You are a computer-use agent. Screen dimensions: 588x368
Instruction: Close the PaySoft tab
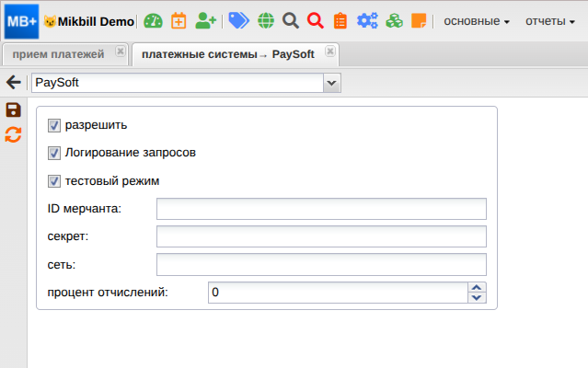click(330, 51)
